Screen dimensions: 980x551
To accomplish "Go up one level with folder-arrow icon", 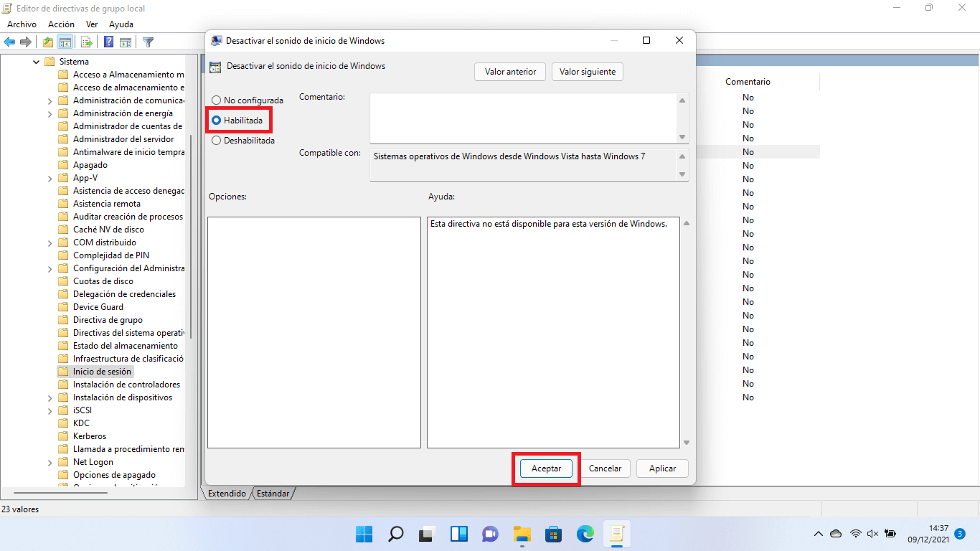I will click(x=48, y=42).
